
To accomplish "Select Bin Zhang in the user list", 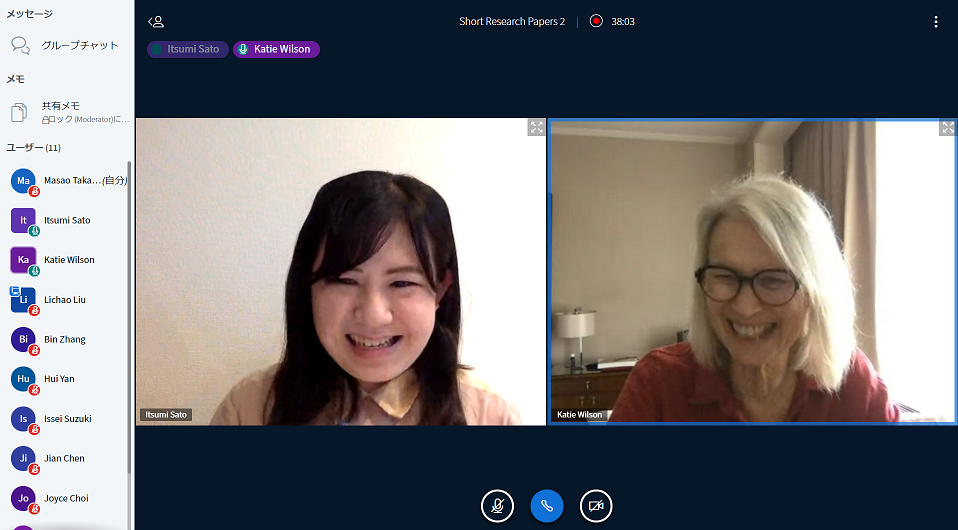I will coord(65,339).
